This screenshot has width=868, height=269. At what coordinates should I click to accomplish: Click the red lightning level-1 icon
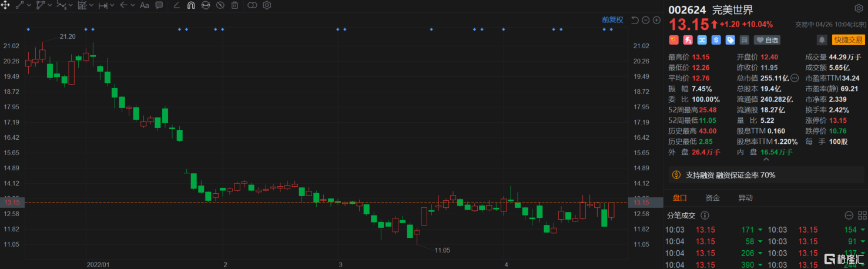(x=688, y=40)
